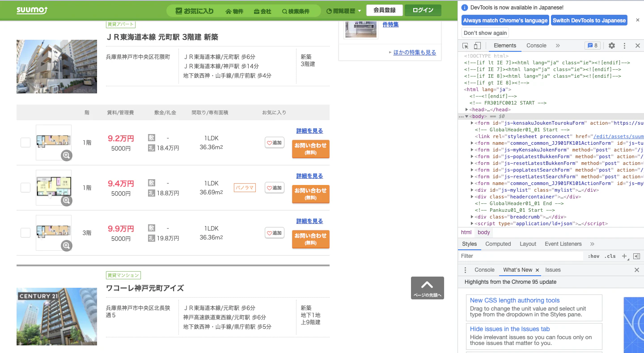Click the Don't show again button

[485, 33]
